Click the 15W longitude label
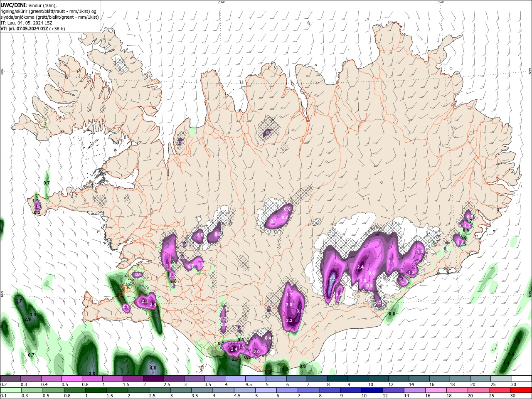The height and width of the screenshot is (399, 532). coord(440,2)
